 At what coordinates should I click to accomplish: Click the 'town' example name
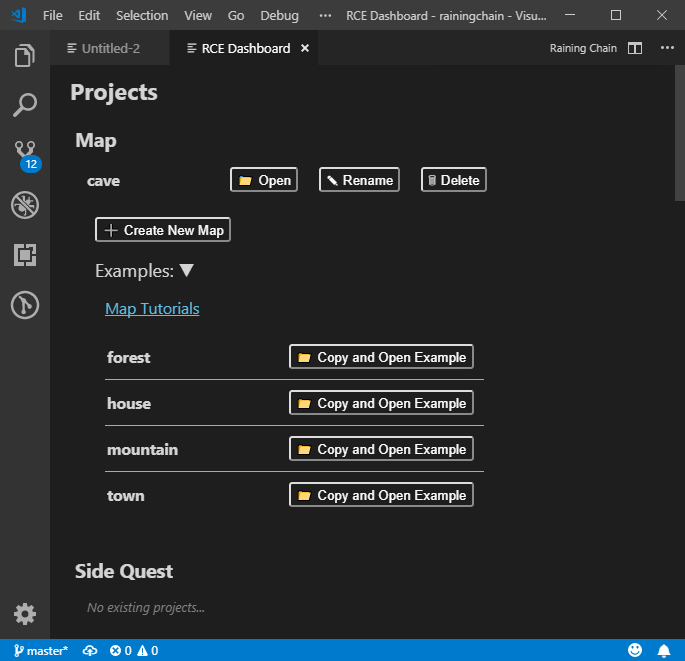click(x=126, y=495)
